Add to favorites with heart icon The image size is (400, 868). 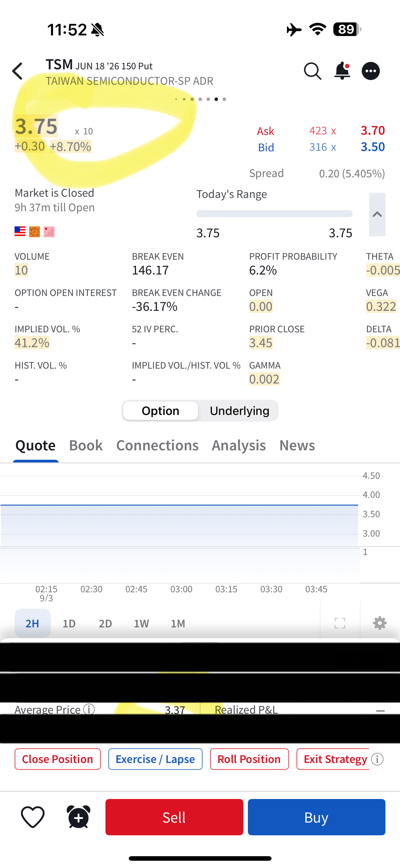click(x=33, y=817)
